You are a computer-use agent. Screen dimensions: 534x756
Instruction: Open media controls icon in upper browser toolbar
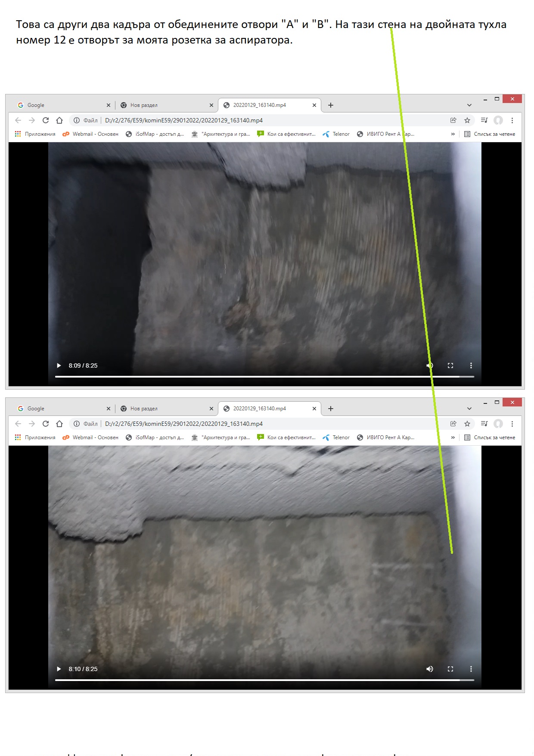[484, 120]
